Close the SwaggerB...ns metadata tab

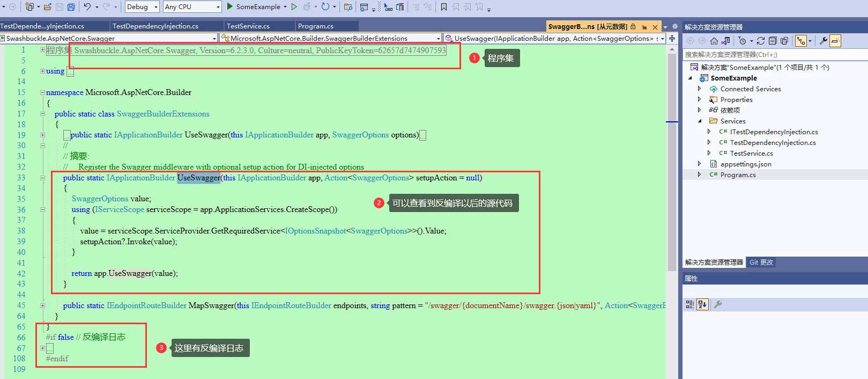pos(655,27)
